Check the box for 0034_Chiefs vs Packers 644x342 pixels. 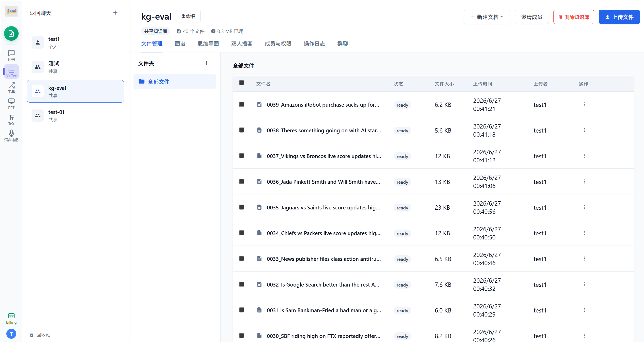pos(242,233)
